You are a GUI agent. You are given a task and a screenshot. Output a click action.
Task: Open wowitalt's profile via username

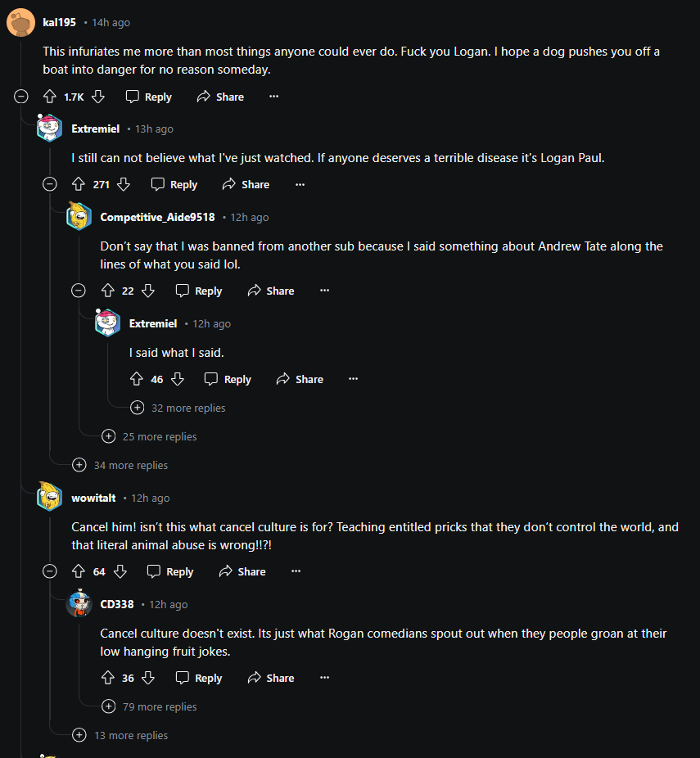93,498
